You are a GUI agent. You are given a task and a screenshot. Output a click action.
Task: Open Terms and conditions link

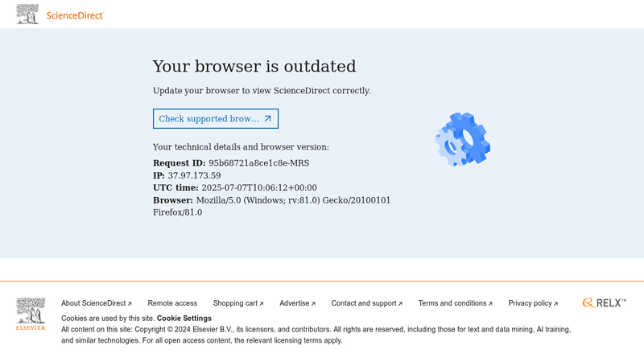point(456,303)
